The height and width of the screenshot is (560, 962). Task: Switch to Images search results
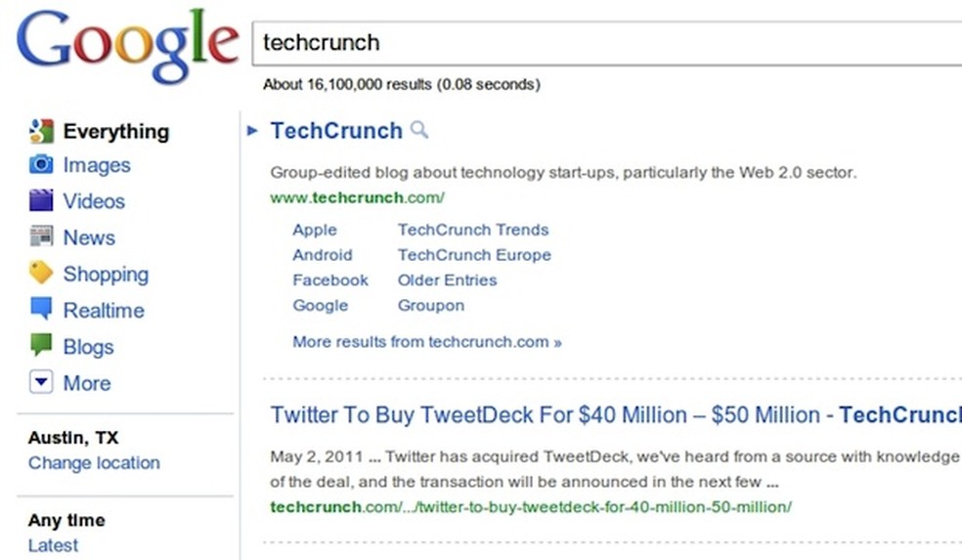pos(96,165)
